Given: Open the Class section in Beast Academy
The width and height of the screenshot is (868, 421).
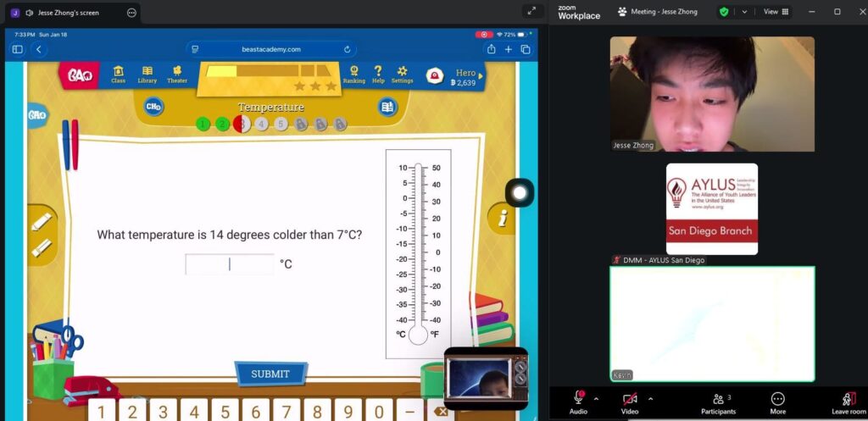Looking at the screenshot, I should [x=119, y=75].
